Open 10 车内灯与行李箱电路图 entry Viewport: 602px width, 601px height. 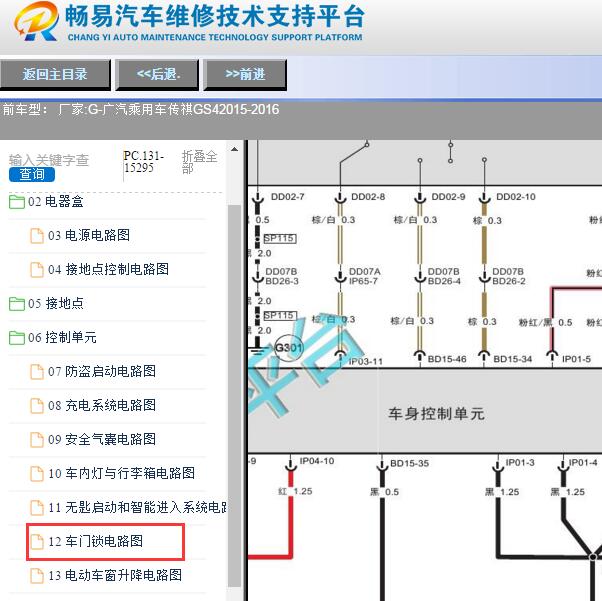pyautogui.click(x=121, y=473)
